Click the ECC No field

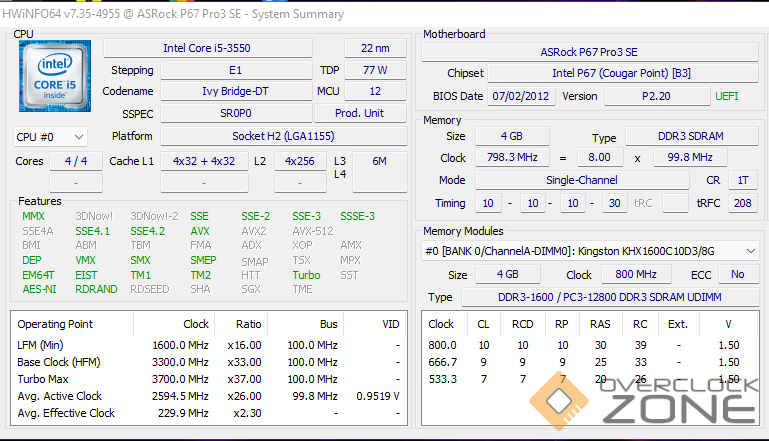tap(737, 274)
